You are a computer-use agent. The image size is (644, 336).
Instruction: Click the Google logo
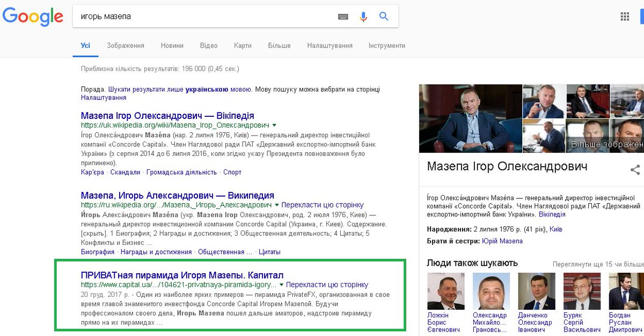coord(33,17)
